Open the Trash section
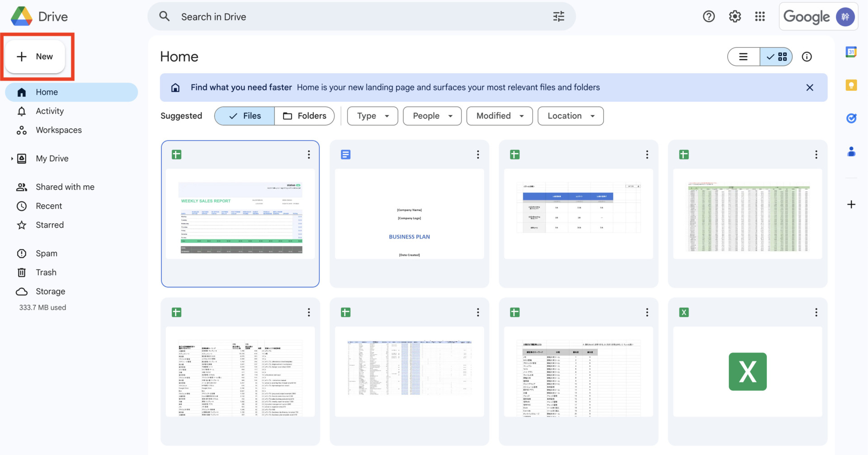The image size is (868, 455). point(46,272)
